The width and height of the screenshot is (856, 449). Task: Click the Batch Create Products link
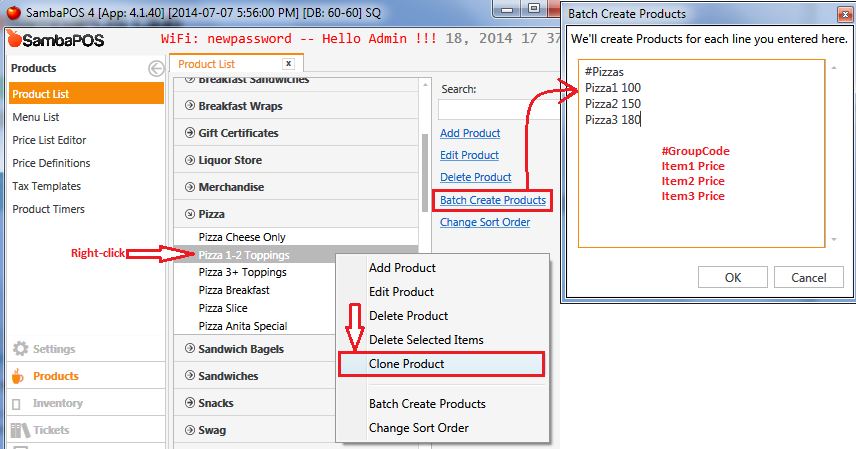[493, 200]
